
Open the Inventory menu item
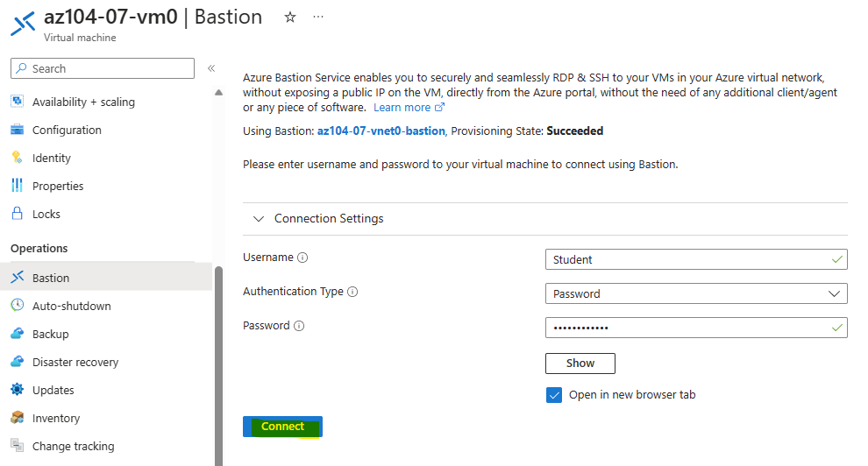tap(56, 418)
